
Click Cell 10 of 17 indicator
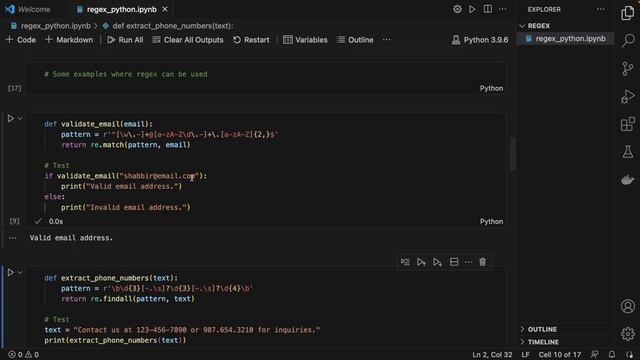[x=560, y=354]
